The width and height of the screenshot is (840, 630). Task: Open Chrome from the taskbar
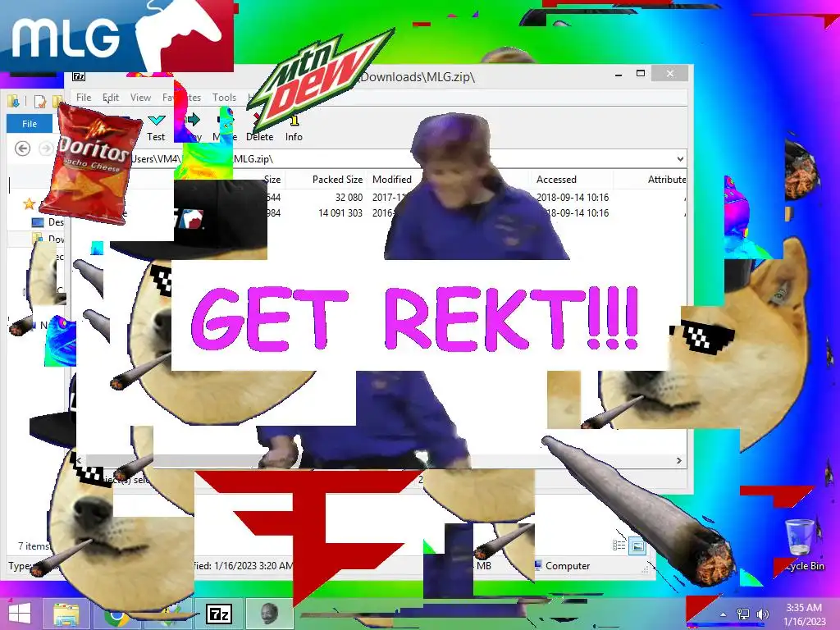coord(116,616)
